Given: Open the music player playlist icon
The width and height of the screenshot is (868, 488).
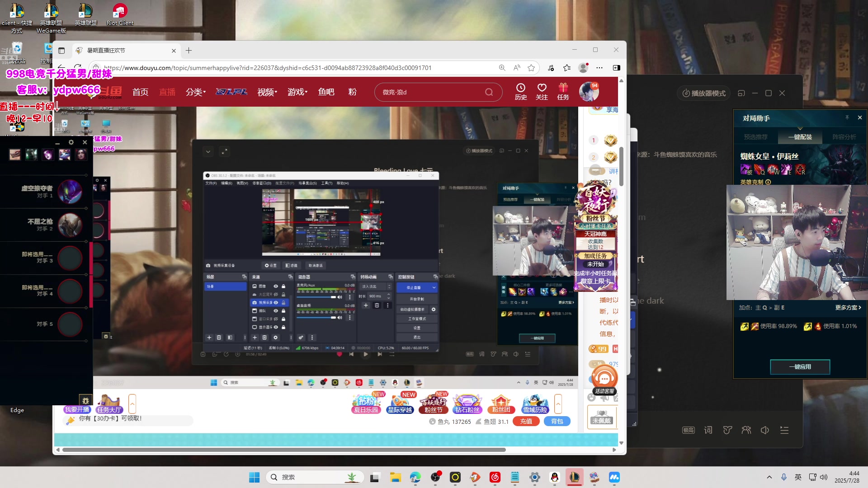Looking at the screenshot, I should [x=784, y=430].
